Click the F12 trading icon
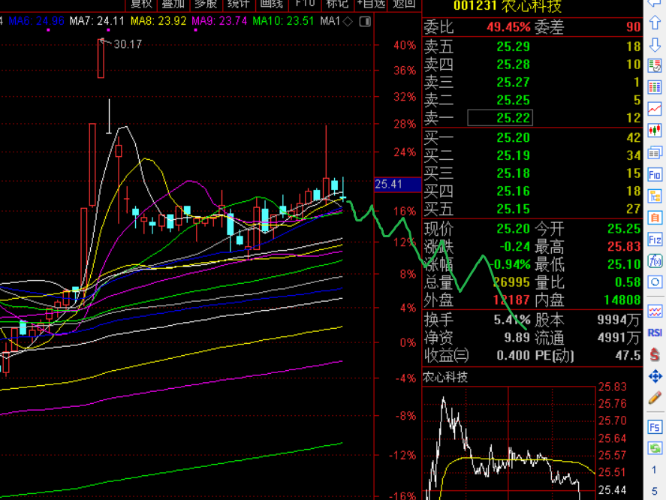This screenshot has width=666, height=500. [655, 239]
